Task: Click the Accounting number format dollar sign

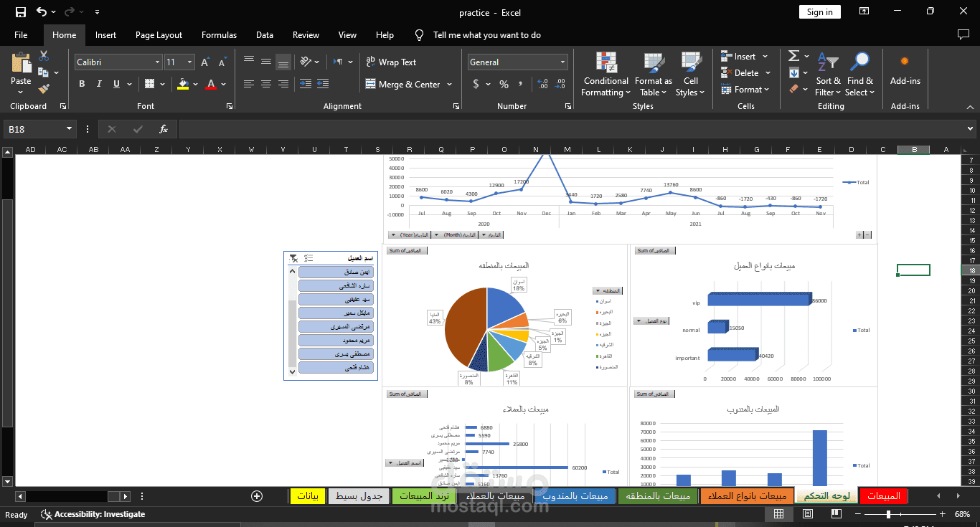Action: click(x=476, y=84)
